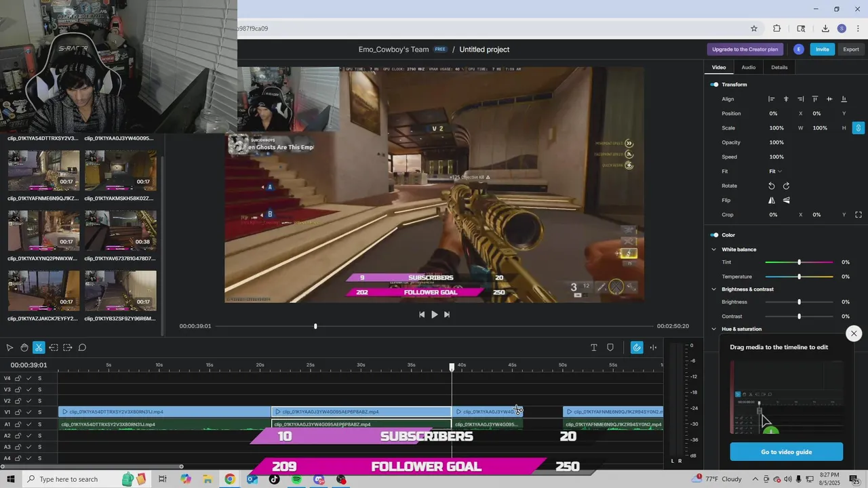
Task: Align clip to bottom edge
Action: pos(844,99)
